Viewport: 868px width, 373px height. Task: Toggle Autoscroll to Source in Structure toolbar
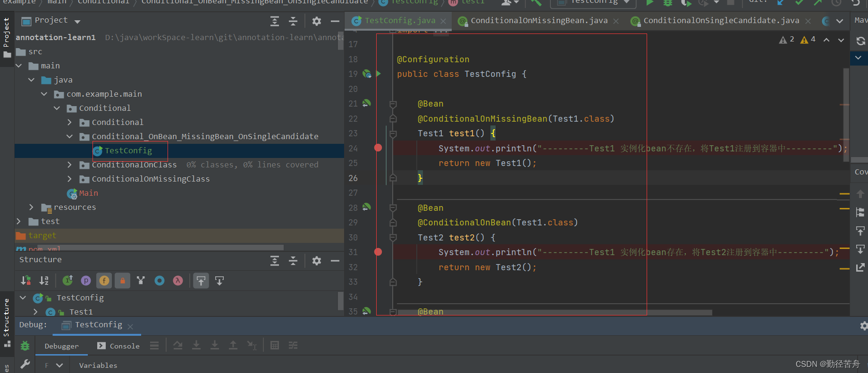(x=201, y=281)
